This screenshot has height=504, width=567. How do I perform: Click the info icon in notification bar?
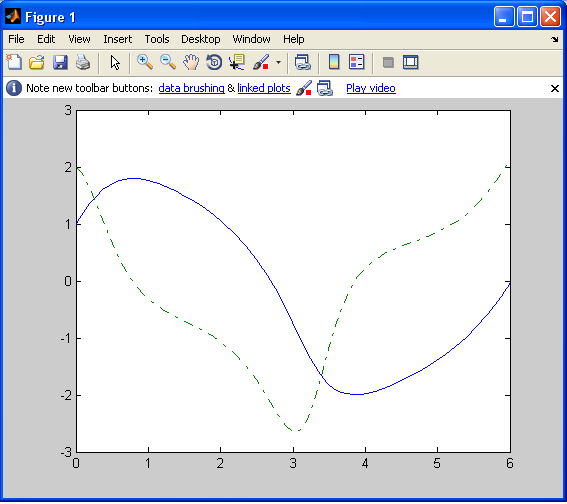pos(14,88)
